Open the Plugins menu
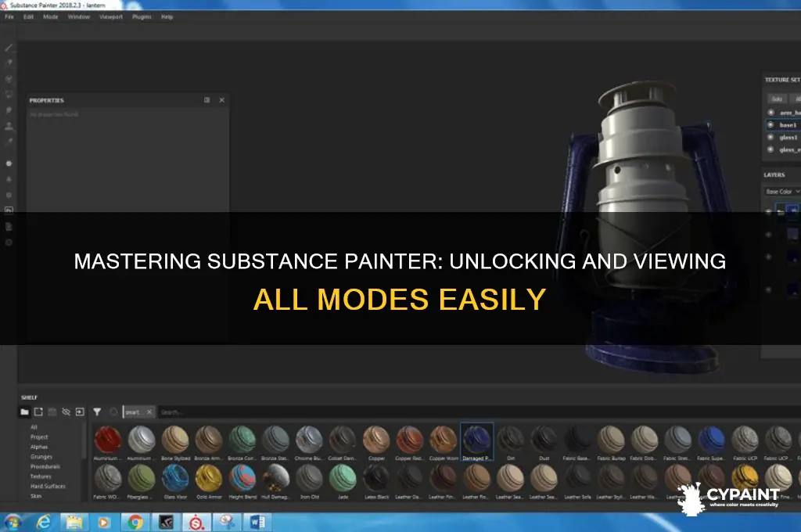This screenshot has width=801, height=532. 142,17
